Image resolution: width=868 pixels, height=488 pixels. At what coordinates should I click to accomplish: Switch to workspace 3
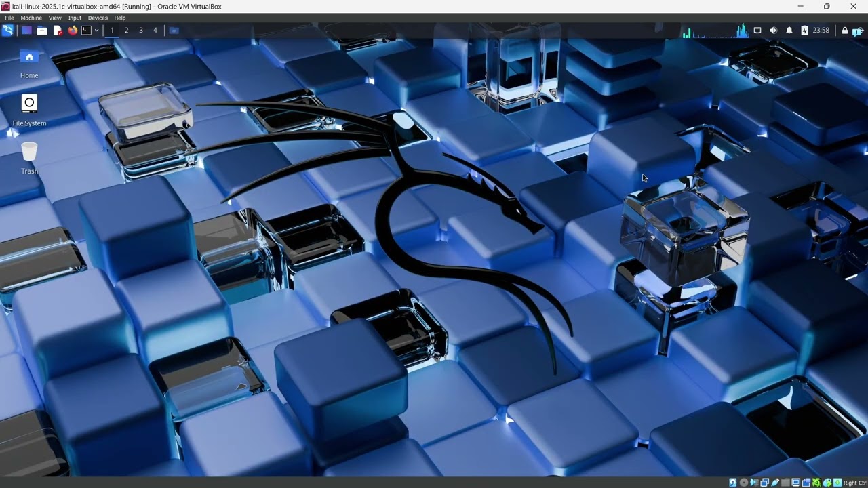[141, 30]
